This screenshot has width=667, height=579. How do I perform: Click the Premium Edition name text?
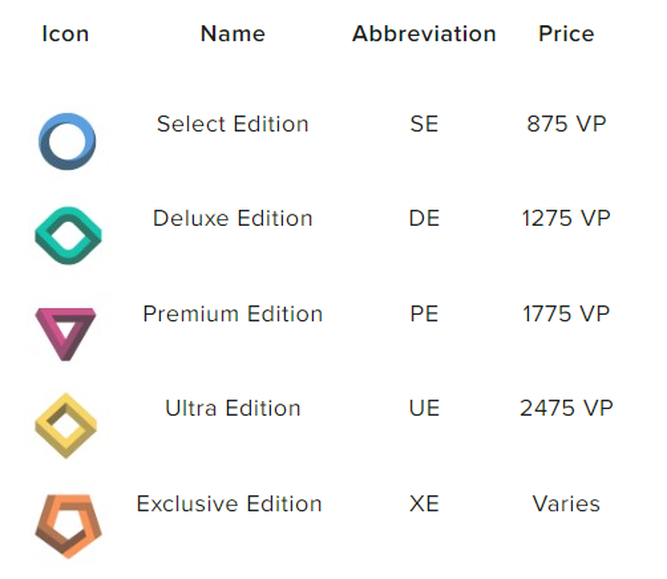[x=233, y=314]
